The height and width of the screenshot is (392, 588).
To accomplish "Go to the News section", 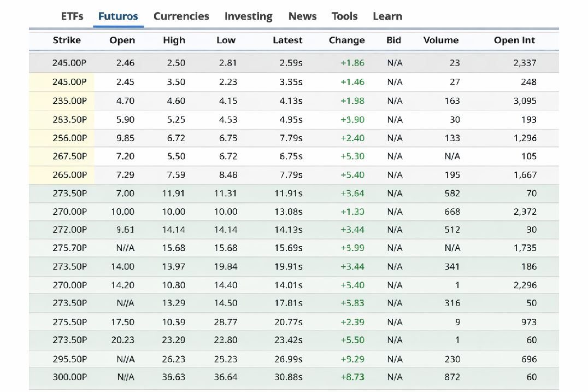I will [x=302, y=16].
